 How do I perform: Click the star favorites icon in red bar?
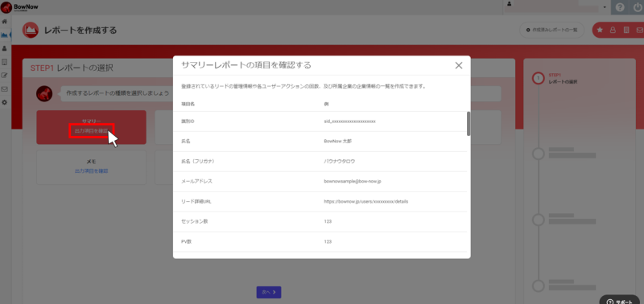tap(600, 30)
